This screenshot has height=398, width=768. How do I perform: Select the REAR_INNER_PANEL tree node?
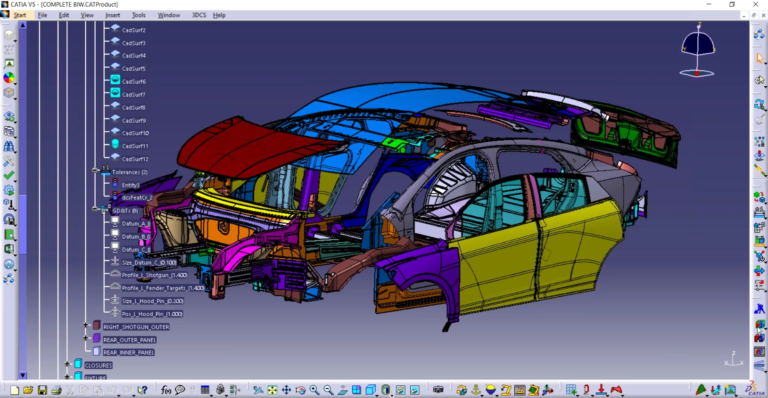coord(129,352)
